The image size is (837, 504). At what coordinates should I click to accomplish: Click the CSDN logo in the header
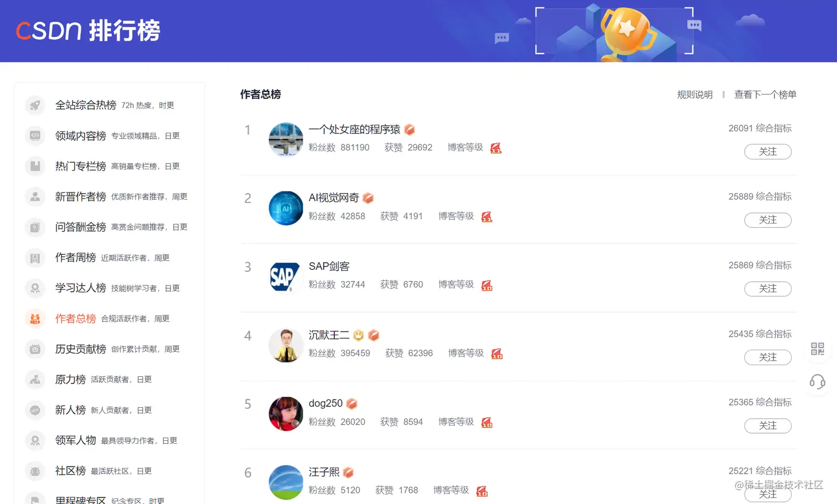click(49, 30)
